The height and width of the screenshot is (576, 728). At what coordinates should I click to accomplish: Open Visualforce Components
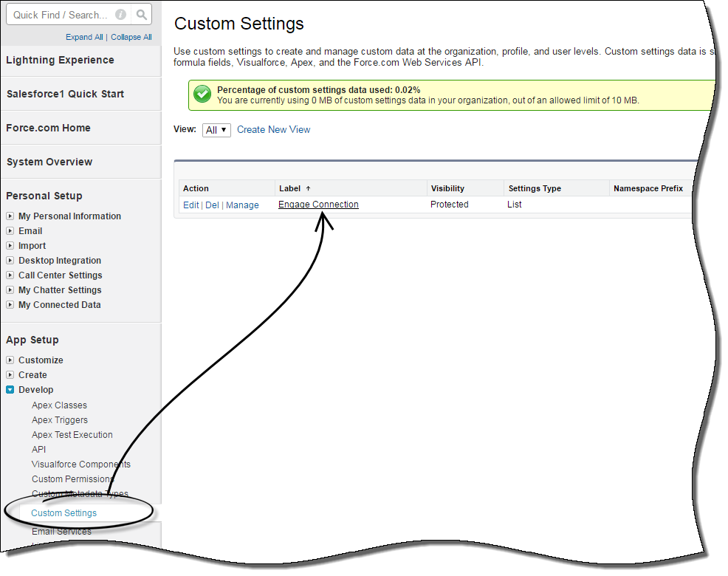pos(80,464)
